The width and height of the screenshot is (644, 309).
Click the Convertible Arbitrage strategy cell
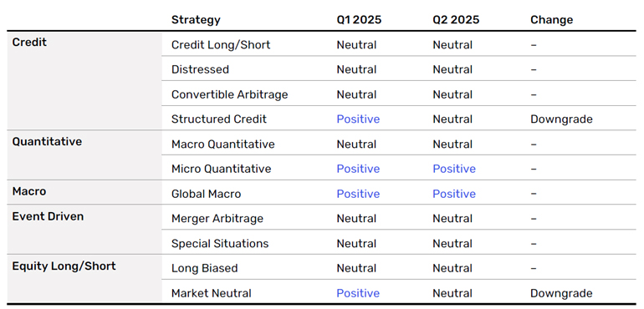(230, 94)
